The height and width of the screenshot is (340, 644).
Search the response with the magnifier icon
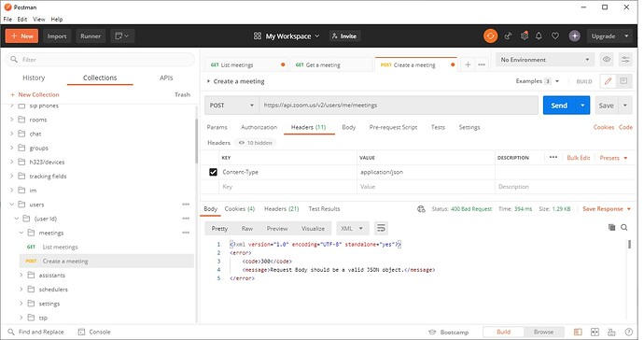click(x=623, y=227)
